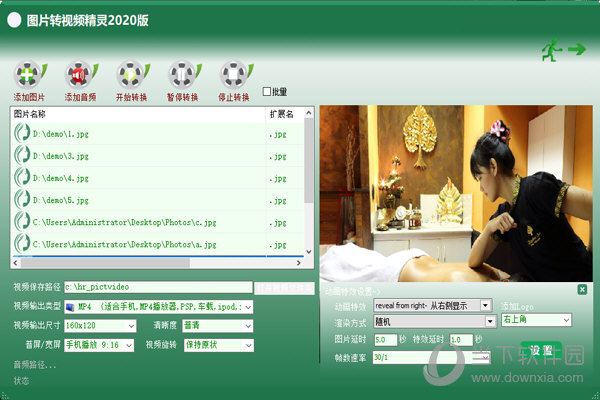Click the green running-man exit icon
This screenshot has width=600, height=400.
(564, 50)
